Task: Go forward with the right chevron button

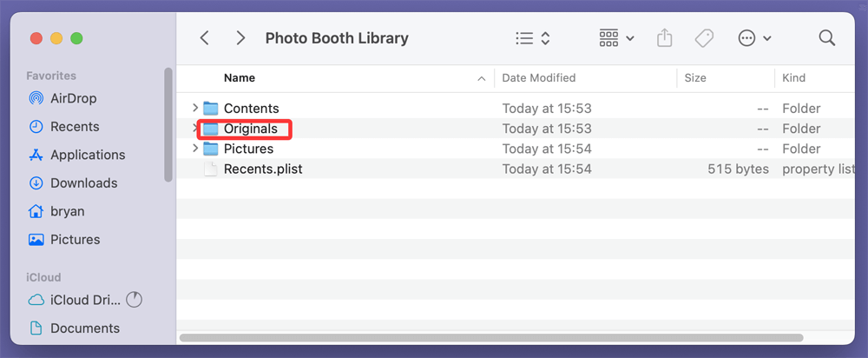Action: [x=240, y=38]
